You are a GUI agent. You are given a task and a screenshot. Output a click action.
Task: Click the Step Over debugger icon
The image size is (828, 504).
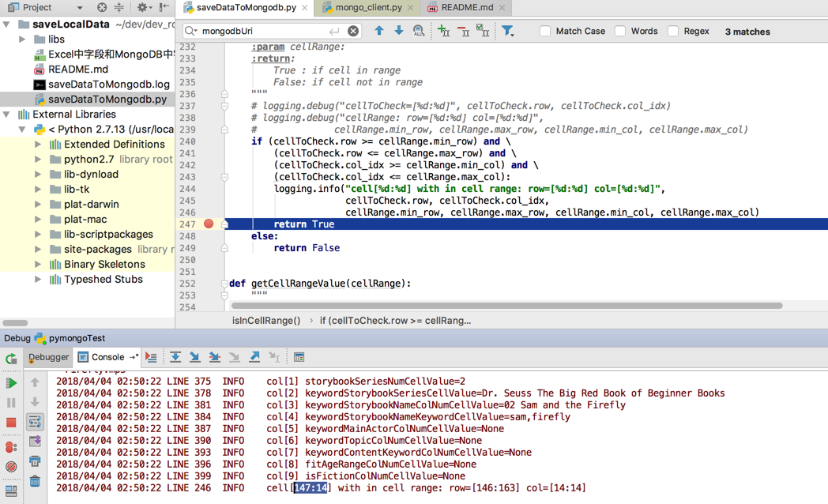tap(175, 357)
